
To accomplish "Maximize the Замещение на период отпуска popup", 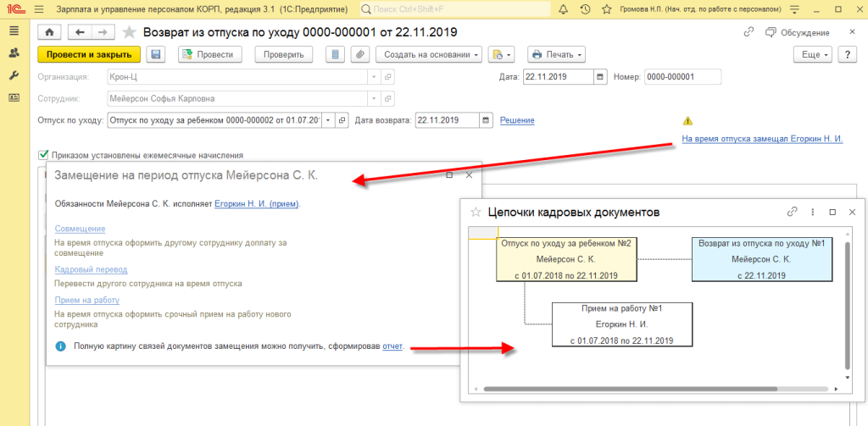I will pyautogui.click(x=449, y=174).
